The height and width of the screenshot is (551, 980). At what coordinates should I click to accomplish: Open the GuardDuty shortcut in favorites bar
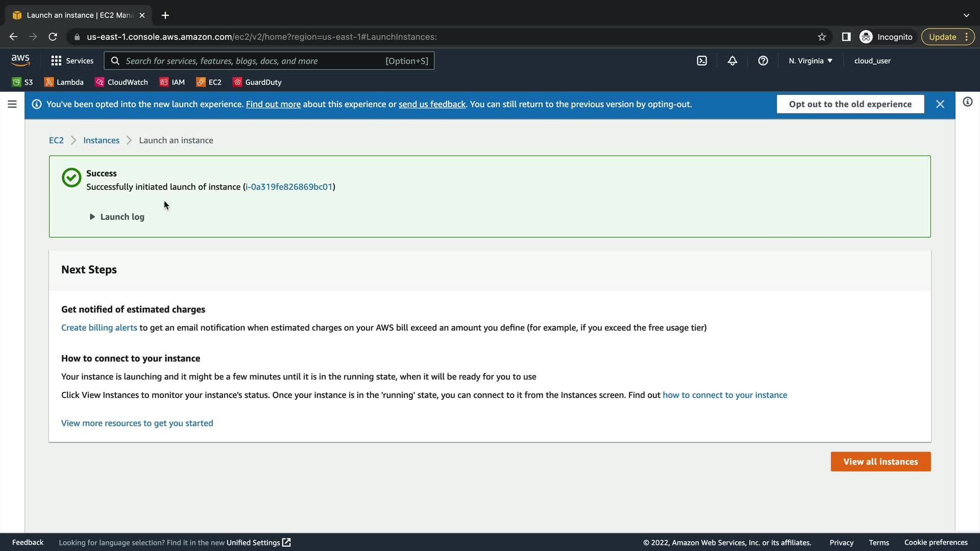257,82
